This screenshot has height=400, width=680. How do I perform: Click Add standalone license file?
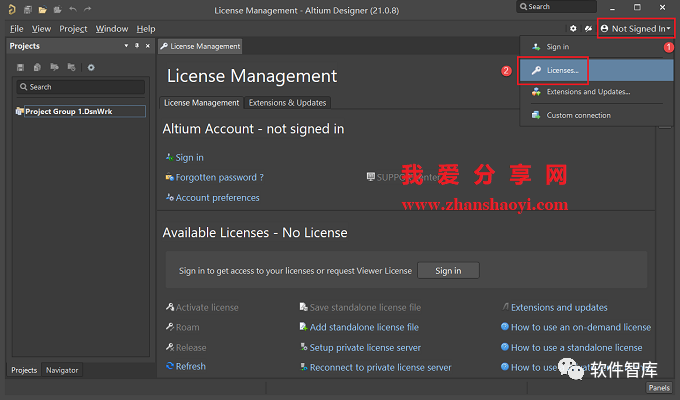click(364, 328)
